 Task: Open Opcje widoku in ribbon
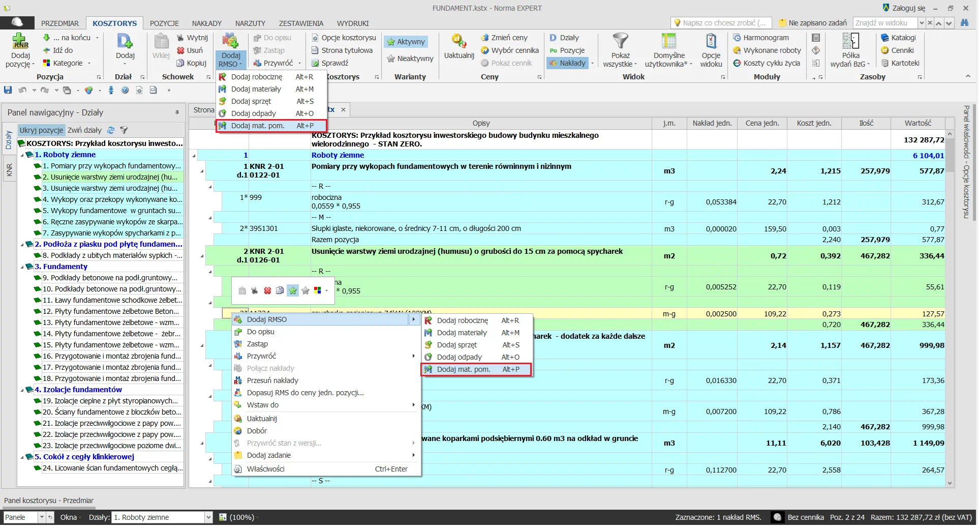click(711, 50)
